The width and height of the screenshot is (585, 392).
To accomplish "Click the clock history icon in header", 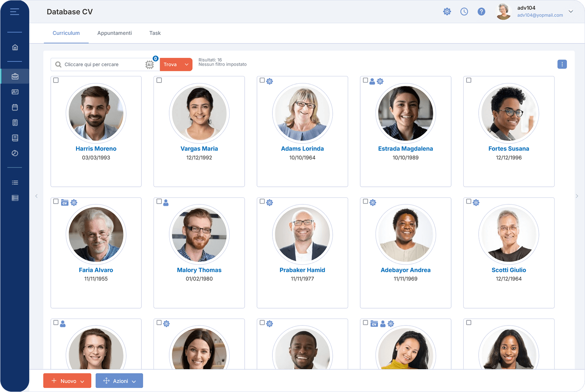I will point(464,12).
